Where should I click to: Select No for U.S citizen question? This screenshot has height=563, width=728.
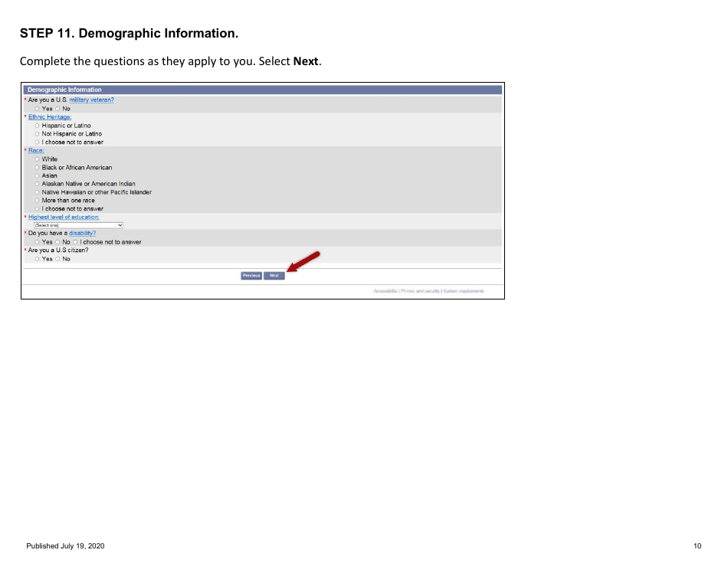click(x=57, y=258)
